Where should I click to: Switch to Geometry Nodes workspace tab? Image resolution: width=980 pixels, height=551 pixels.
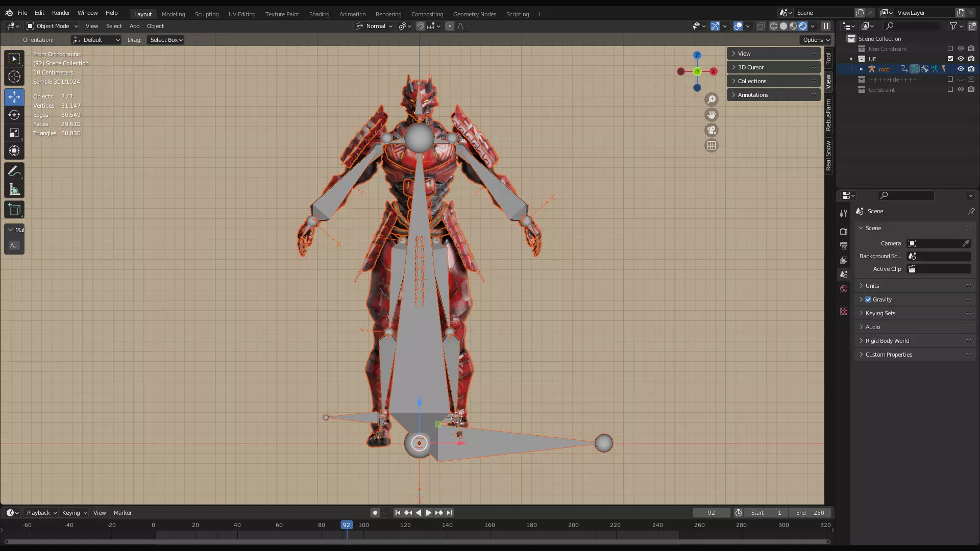click(x=475, y=14)
